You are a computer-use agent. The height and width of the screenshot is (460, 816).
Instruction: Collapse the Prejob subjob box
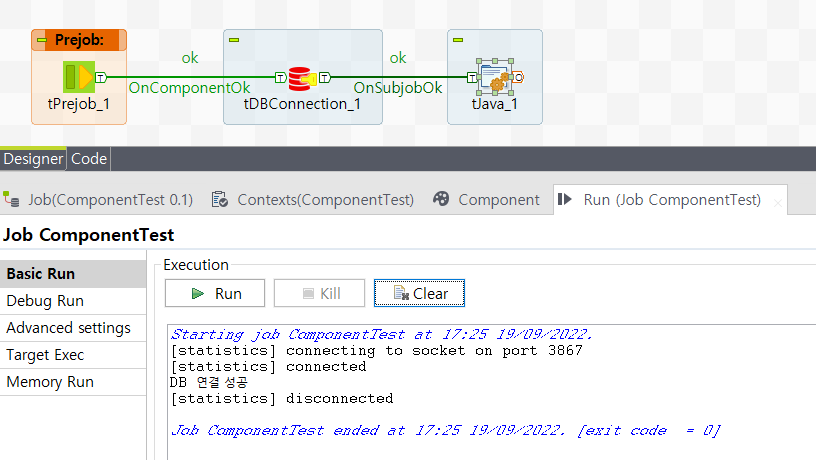(42, 40)
